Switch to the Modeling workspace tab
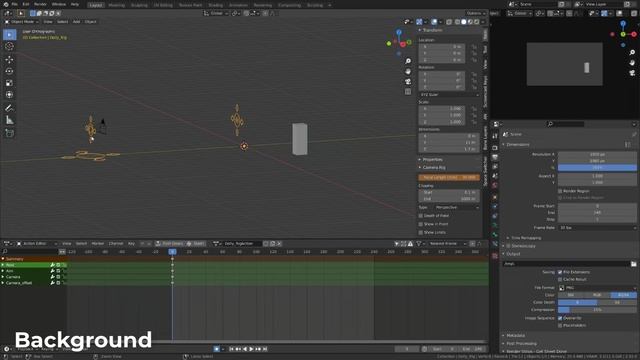The image size is (640, 360). pos(117,5)
